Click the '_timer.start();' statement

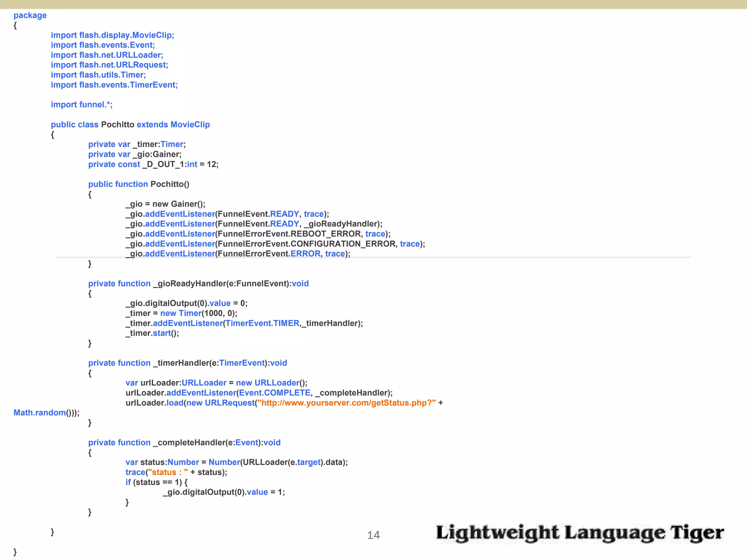tap(152, 333)
